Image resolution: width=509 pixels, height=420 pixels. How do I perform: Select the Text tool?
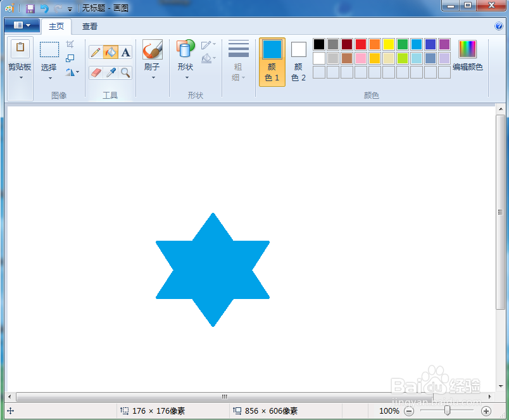pos(125,52)
